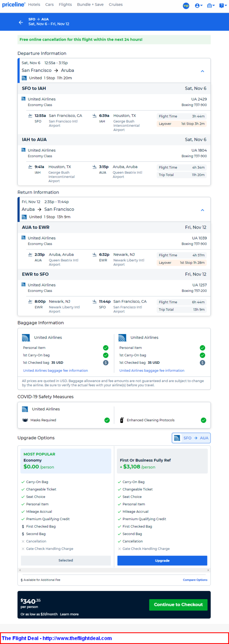Click takeoff icon next to 8:00p departure
The image size is (229, 644).
pos(30,301)
